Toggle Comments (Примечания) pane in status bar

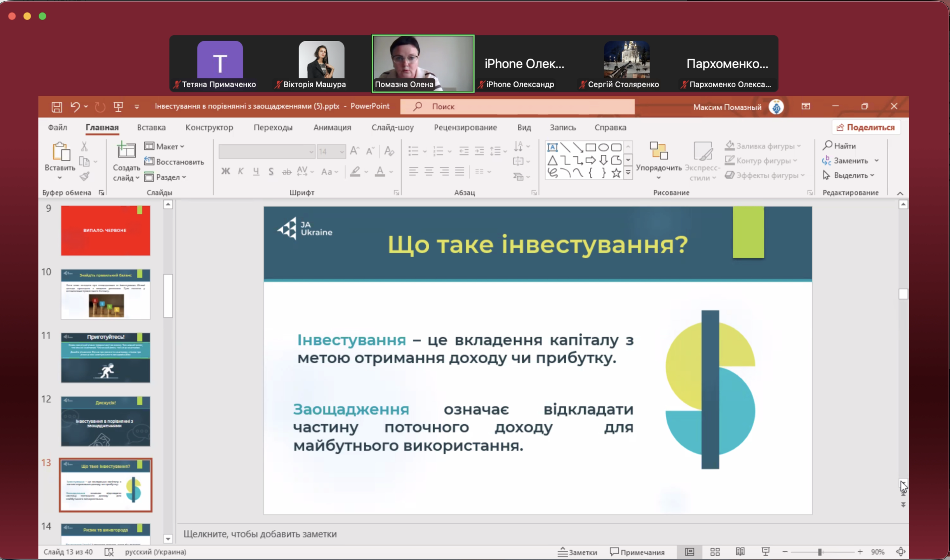(637, 552)
